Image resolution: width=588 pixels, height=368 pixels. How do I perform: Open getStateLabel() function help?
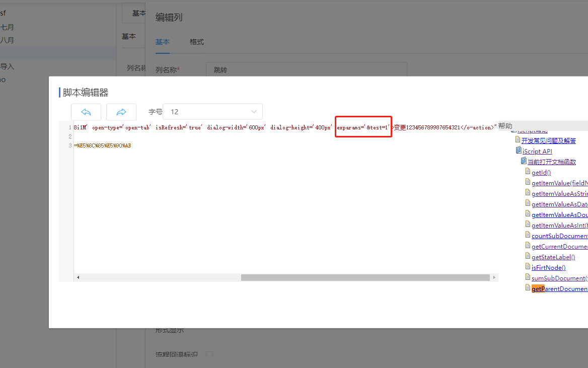(x=553, y=257)
